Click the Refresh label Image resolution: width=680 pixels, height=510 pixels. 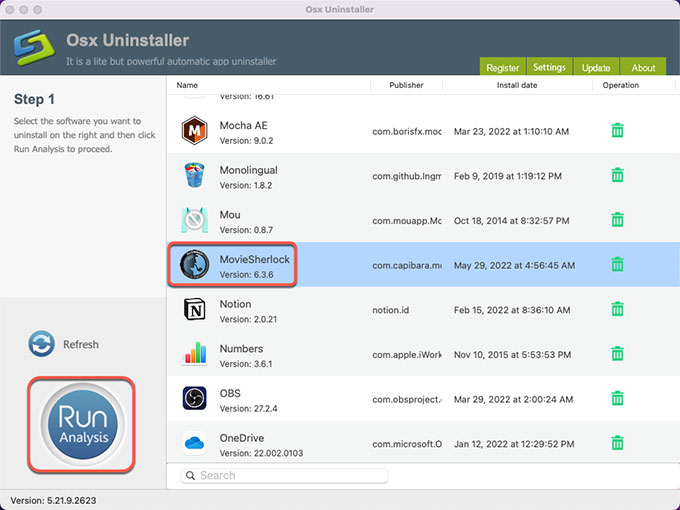point(81,344)
